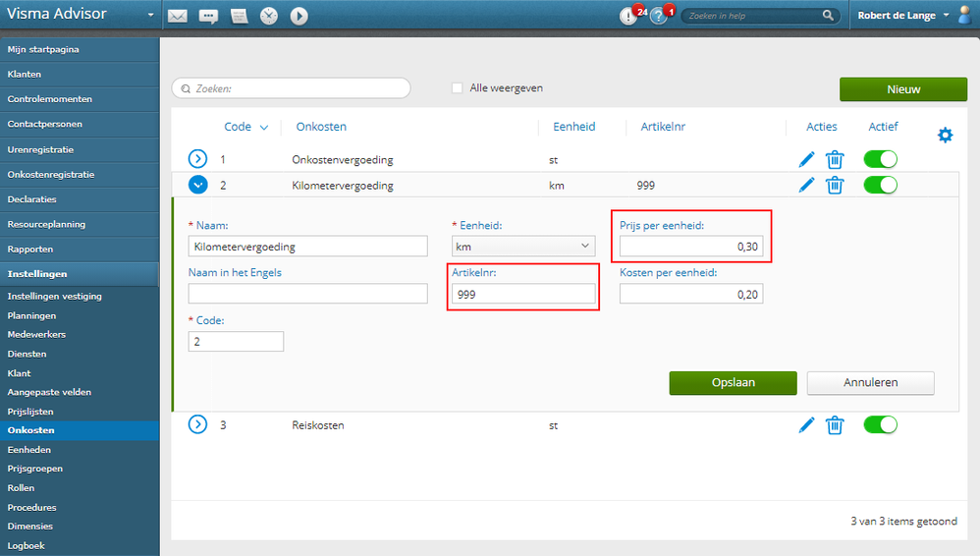Viewport: 980px width, 556px height.
Task: Click the Zoeken search field
Action: (292, 88)
